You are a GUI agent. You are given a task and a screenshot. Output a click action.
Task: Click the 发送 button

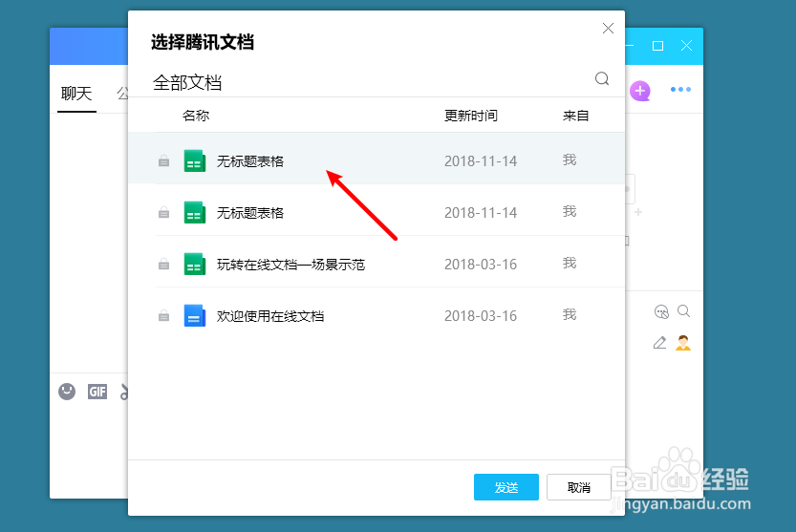(506, 487)
